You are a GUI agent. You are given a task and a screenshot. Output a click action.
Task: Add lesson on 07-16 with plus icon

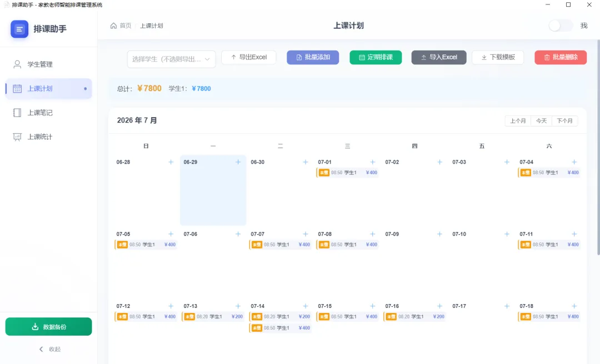[x=439, y=306]
